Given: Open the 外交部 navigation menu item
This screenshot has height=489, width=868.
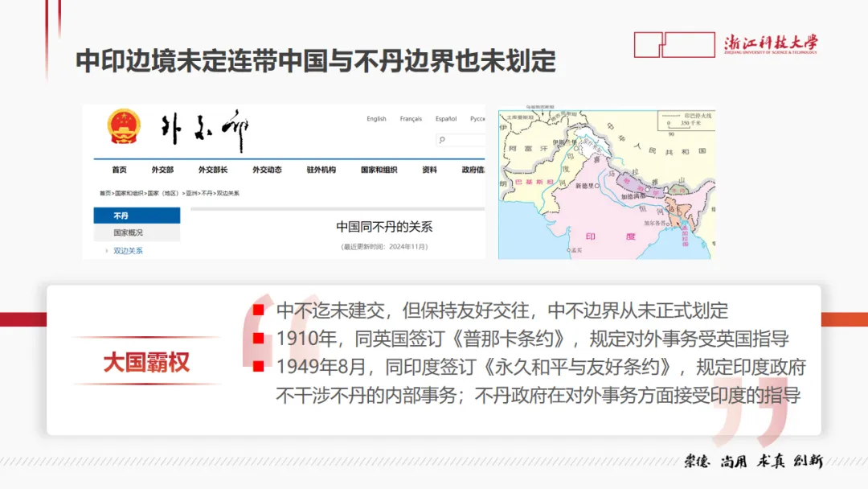Looking at the screenshot, I should tap(162, 170).
